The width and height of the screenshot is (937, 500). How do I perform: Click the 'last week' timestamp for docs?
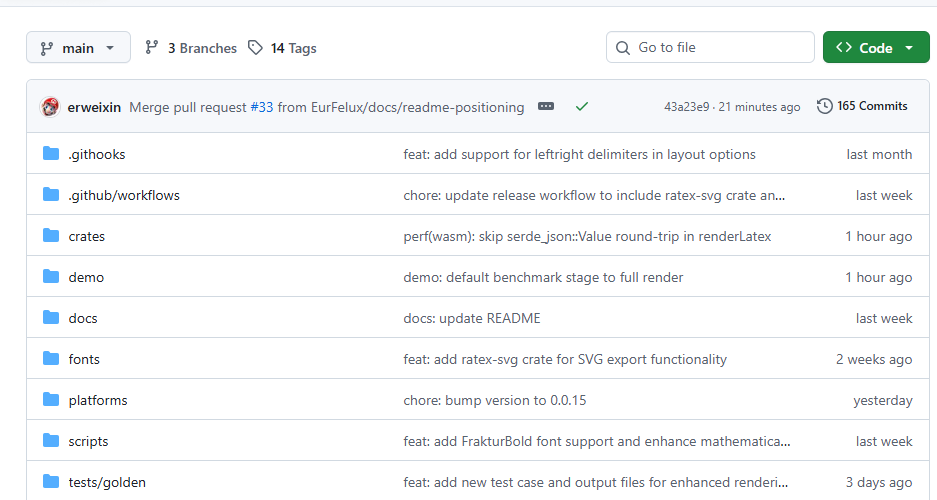click(884, 318)
